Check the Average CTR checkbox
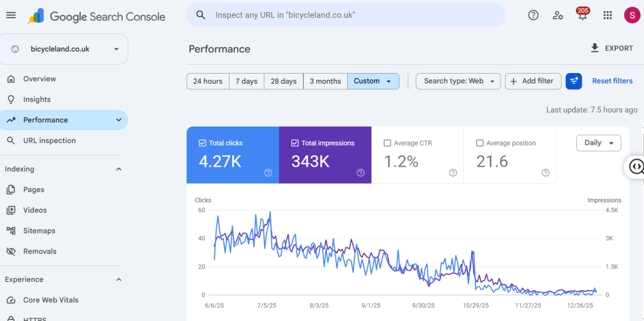 (x=387, y=143)
